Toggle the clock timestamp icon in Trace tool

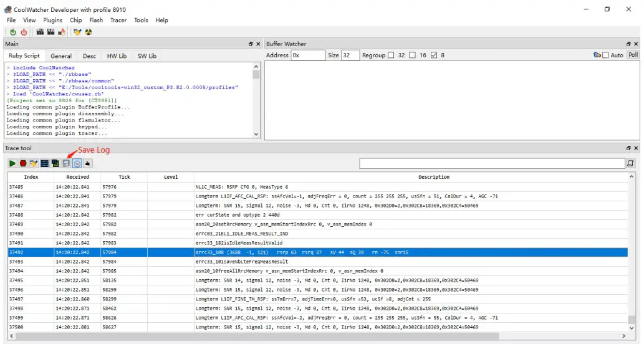77,163
